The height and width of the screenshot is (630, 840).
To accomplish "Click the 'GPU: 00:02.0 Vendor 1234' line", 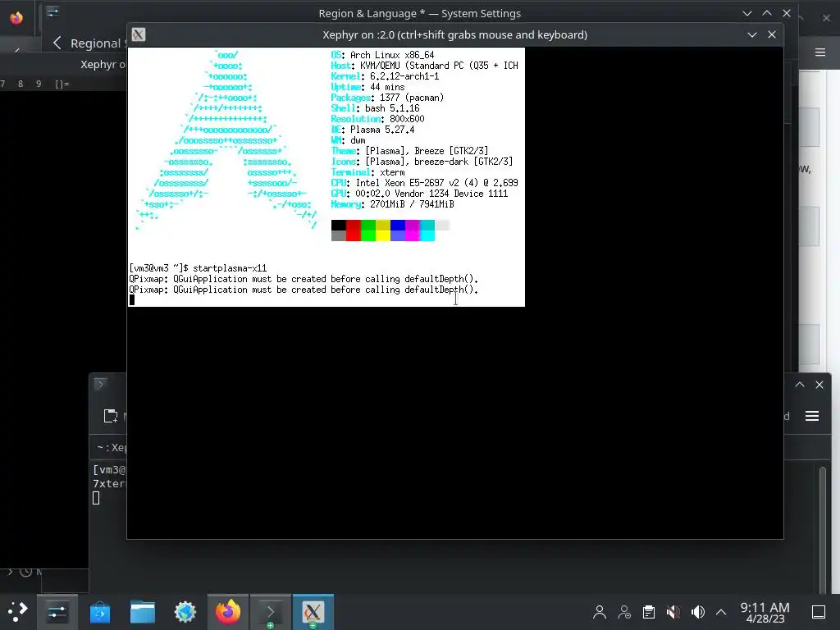I will click(419, 194).
